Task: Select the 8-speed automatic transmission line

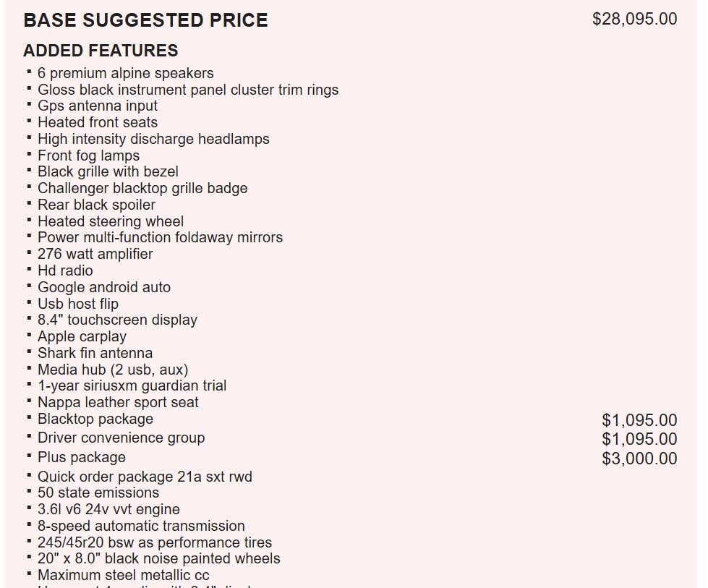Action: [x=141, y=526]
